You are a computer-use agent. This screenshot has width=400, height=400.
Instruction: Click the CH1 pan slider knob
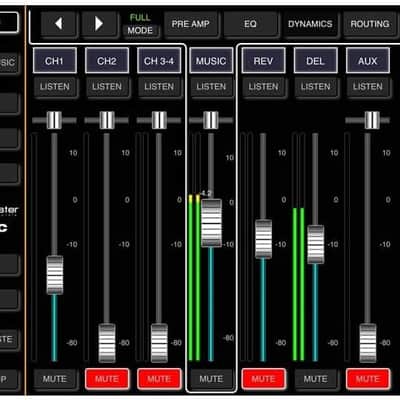tap(54, 120)
